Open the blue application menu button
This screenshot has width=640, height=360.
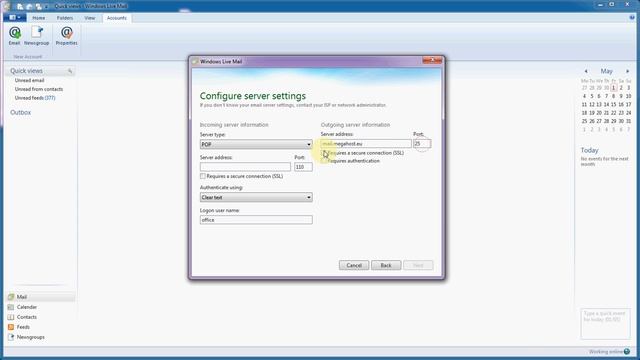tap(15, 18)
